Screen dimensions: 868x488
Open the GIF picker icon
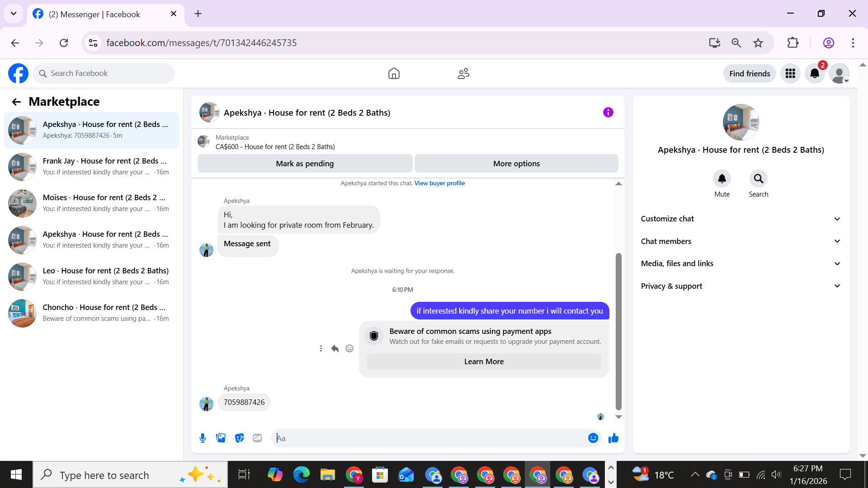(257, 438)
